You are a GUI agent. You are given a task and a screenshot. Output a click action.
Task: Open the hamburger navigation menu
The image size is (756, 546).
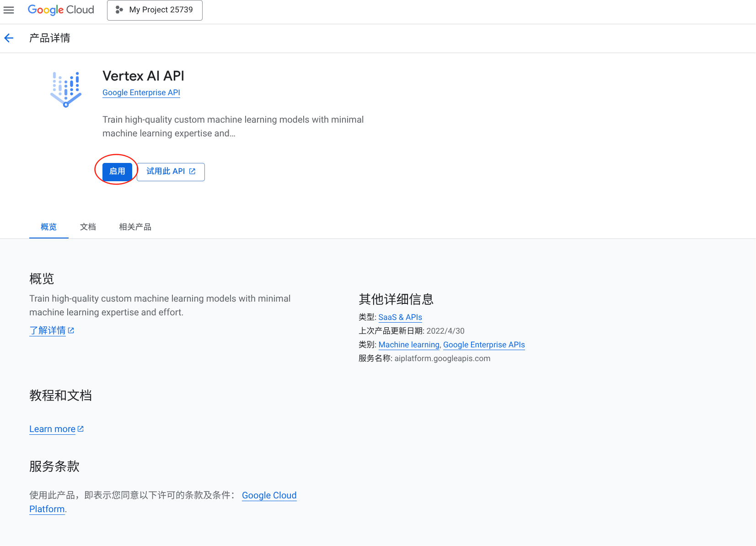coord(9,10)
